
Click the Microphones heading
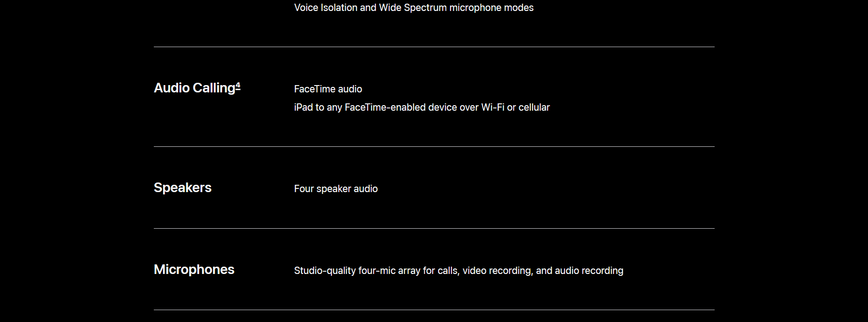click(x=194, y=269)
